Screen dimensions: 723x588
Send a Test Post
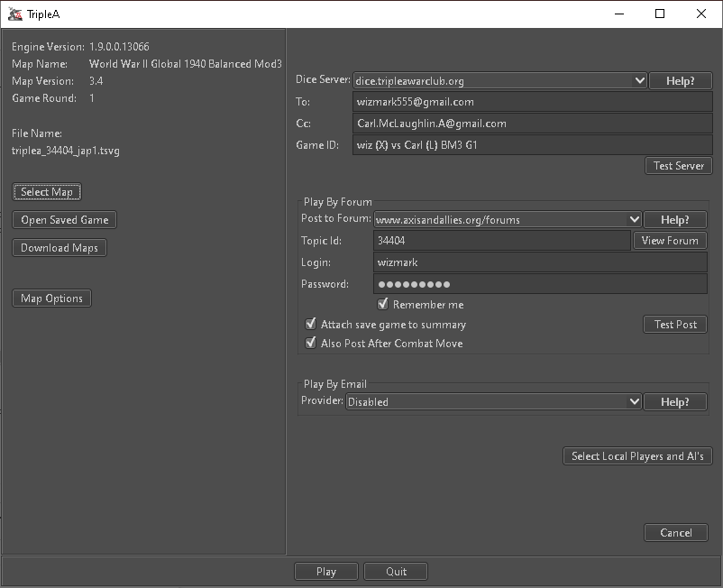pos(675,324)
